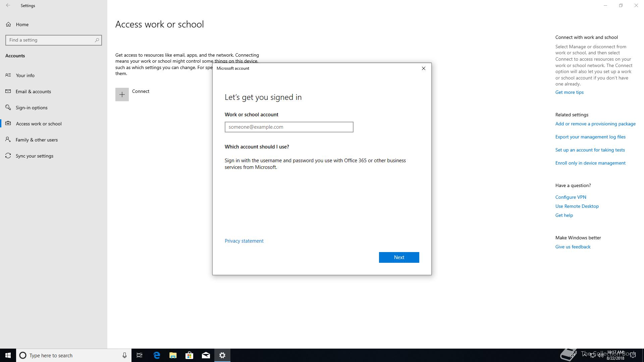Open Microsoft Edge from the taskbar

pyautogui.click(x=157, y=355)
